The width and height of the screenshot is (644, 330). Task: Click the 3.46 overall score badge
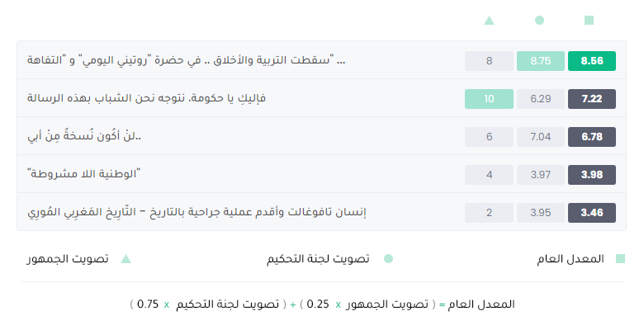tap(592, 213)
